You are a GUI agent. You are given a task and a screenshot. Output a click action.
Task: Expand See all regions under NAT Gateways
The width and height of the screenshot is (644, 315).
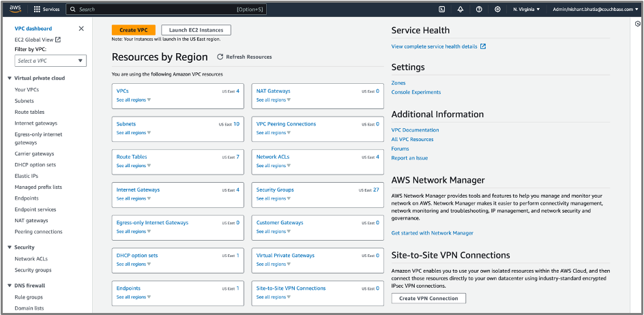(x=273, y=100)
